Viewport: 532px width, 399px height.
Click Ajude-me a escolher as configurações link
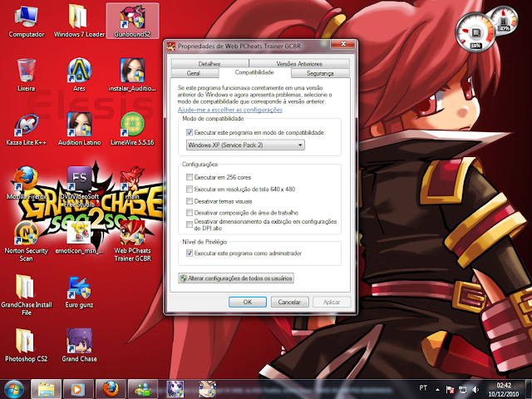coord(230,110)
